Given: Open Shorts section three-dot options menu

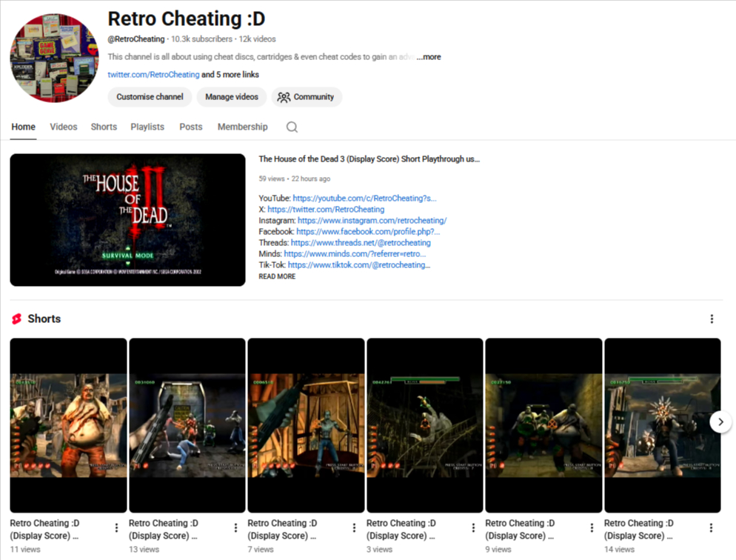Looking at the screenshot, I should 712,319.
